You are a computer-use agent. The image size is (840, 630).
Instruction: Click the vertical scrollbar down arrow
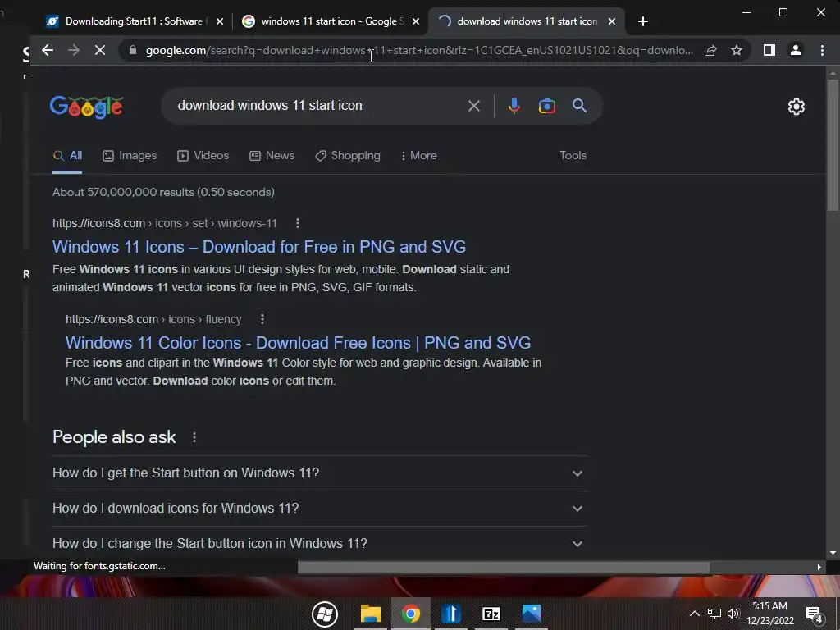coord(833,552)
